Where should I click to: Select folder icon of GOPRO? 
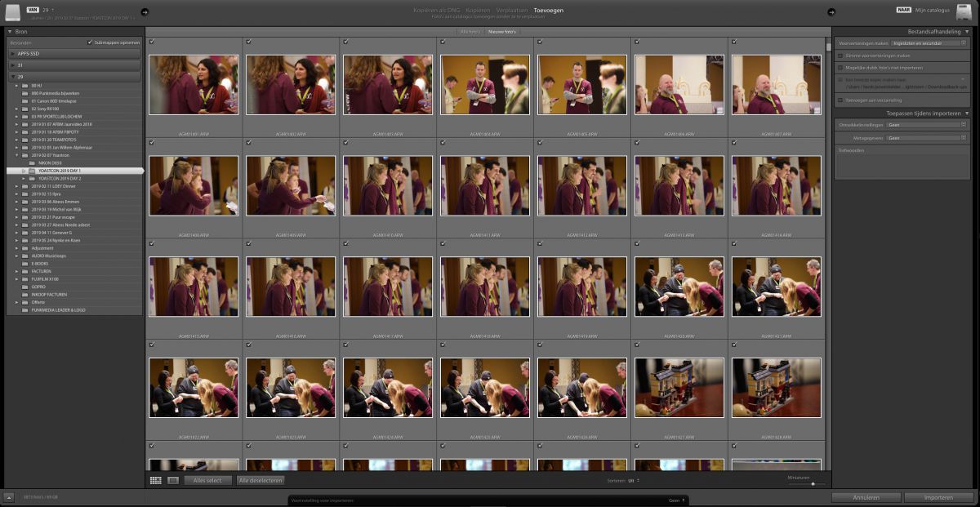[x=25, y=287]
